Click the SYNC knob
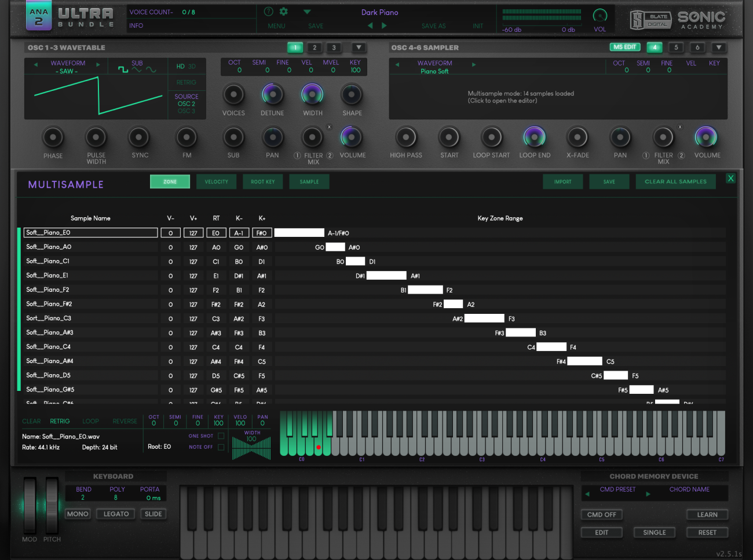The height and width of the screenshot is (560, 753). [139, 137]
